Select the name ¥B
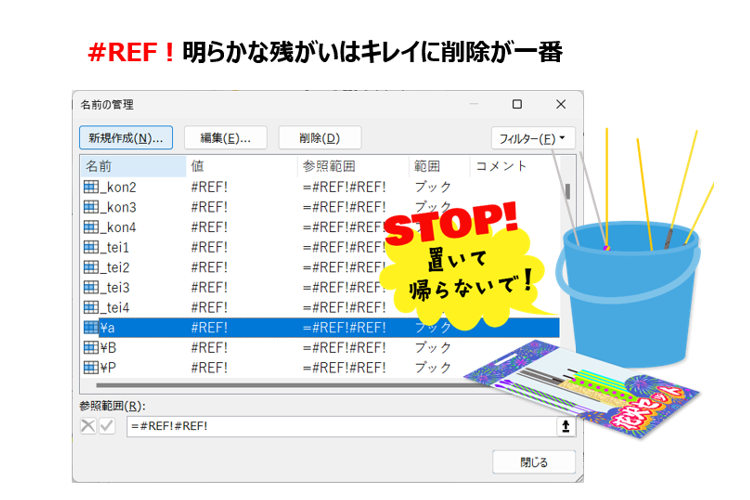This screenshot has width=750, height=500. [109, 348]
